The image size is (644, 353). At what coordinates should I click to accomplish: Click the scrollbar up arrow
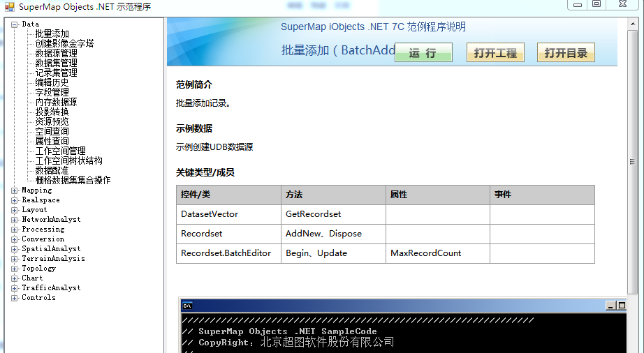coord(633,24)
